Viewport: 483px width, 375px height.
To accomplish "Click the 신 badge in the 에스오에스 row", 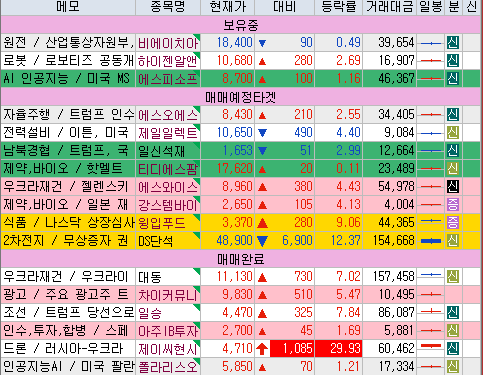I will coord(453,115).
